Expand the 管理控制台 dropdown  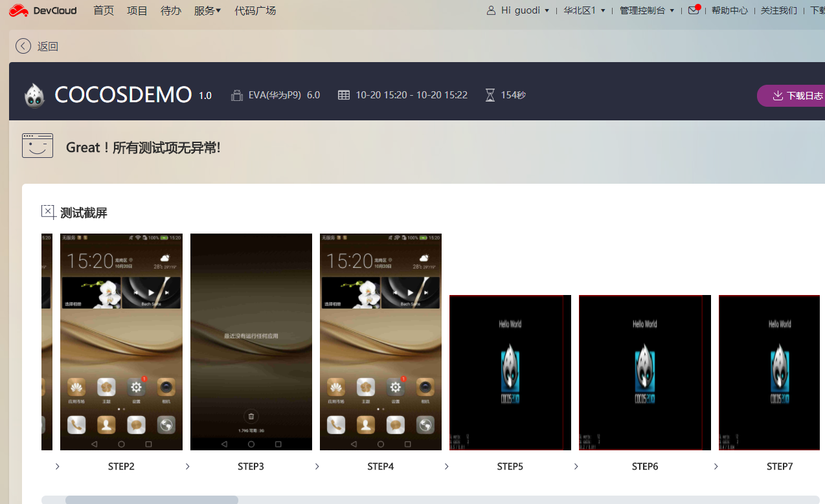(647, 10)
